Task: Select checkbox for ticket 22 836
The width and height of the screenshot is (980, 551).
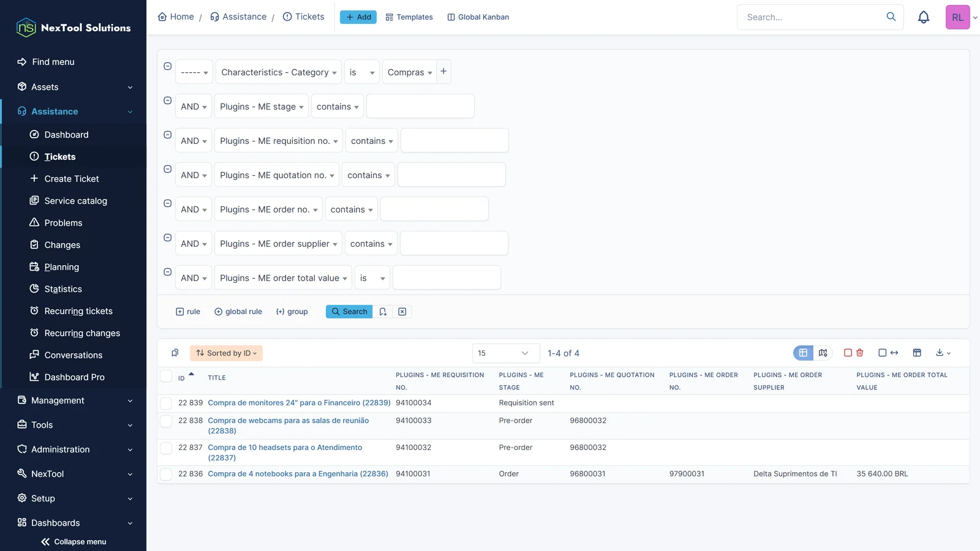Action: pyautogui.click(x=166, y=474)
